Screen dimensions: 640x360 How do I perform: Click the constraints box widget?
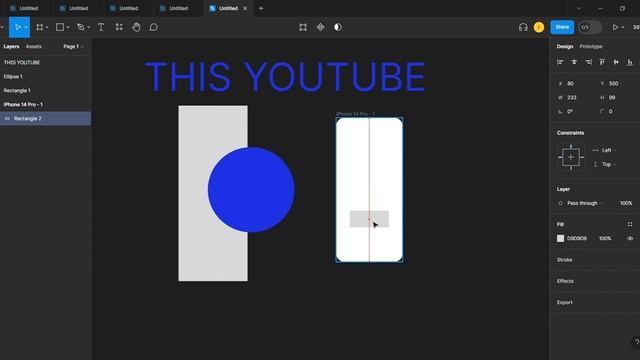tap(571, 158)
